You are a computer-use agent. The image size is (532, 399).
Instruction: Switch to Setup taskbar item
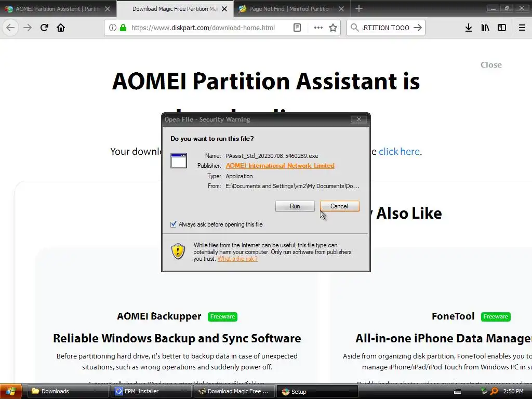pos(317,391)
